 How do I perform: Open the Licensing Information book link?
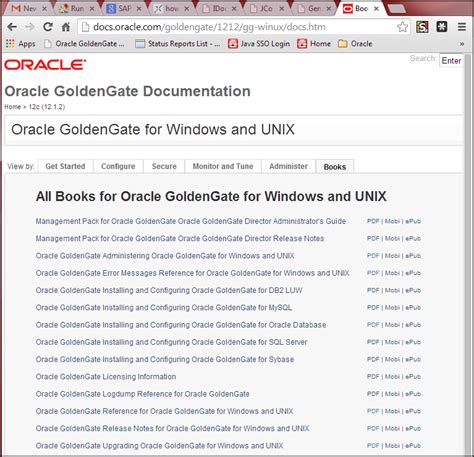pos(106,377)
